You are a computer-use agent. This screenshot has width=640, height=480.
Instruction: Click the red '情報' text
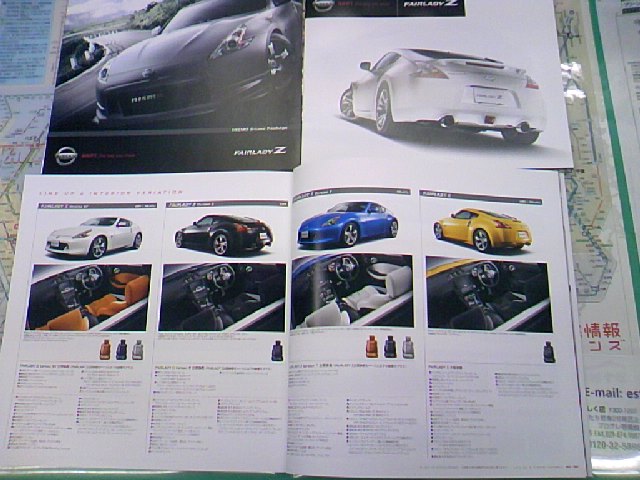(602, 330)
